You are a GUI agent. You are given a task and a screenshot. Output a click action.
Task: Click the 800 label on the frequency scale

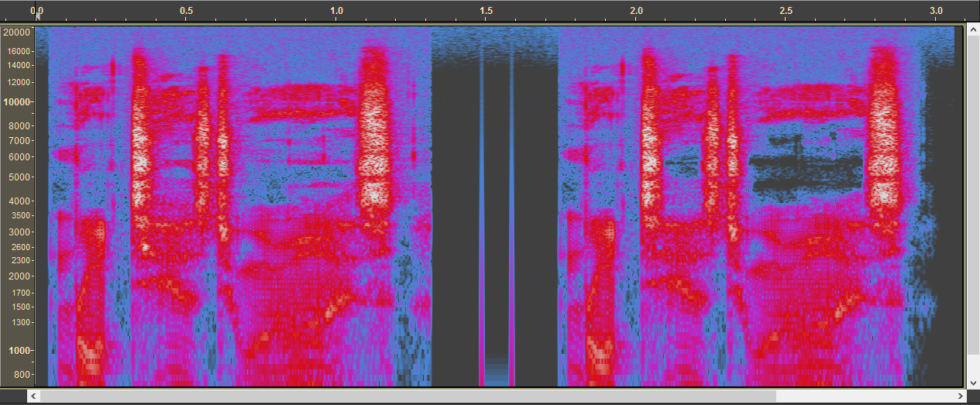point(21,375)
